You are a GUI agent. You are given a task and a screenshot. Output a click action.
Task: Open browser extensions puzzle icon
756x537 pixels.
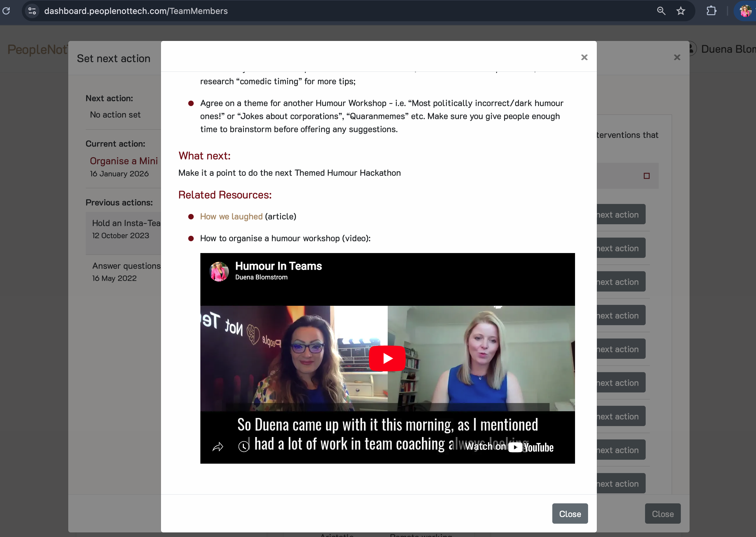click(711, 11)
